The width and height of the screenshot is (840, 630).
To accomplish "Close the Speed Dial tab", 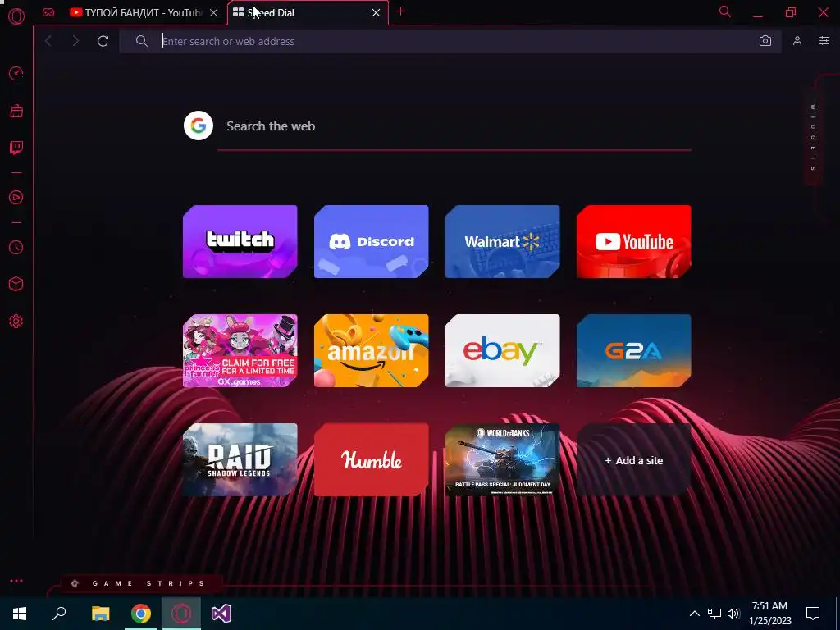I will pyautogui.click(x=376, y=13).
